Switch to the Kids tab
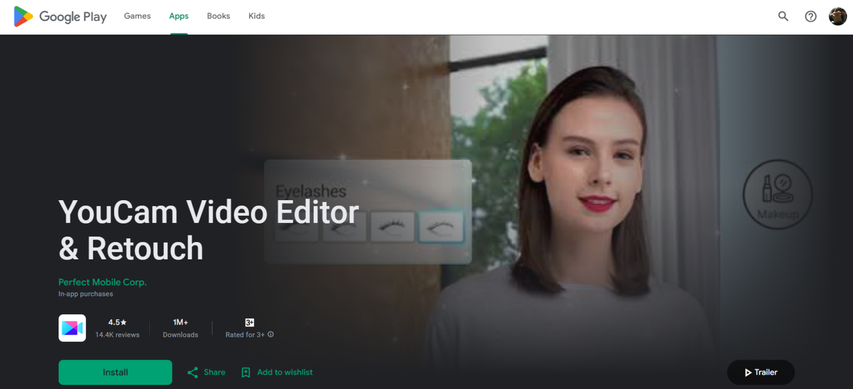Image resolution: width=853 pixels, height=389 pixels. [256, 16]
